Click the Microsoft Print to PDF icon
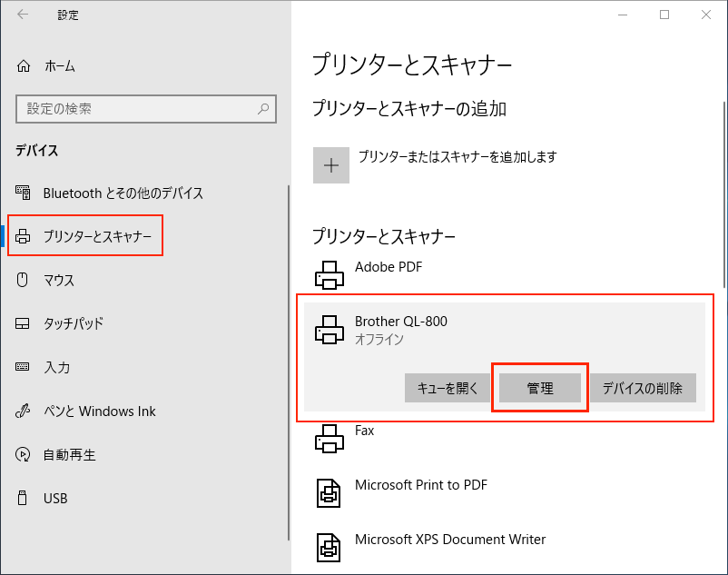This screenshot has height=575, width=728. (x=329, y=493)
